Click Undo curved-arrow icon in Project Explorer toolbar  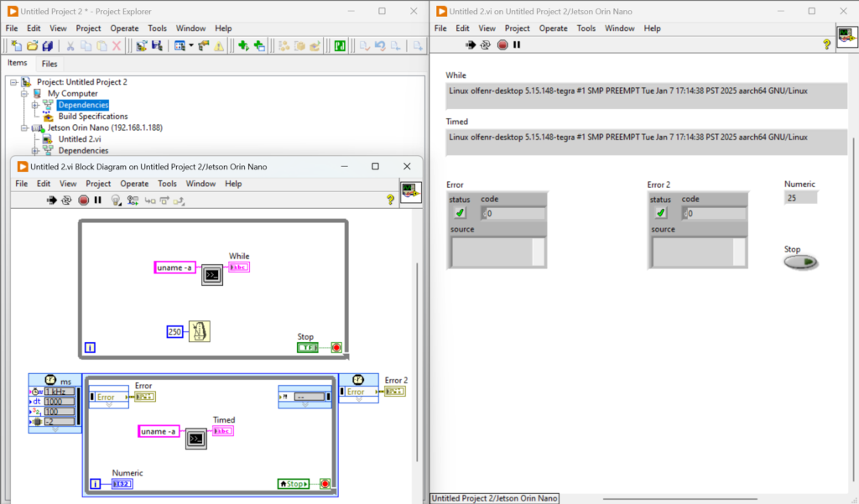(x=380, y=46)
